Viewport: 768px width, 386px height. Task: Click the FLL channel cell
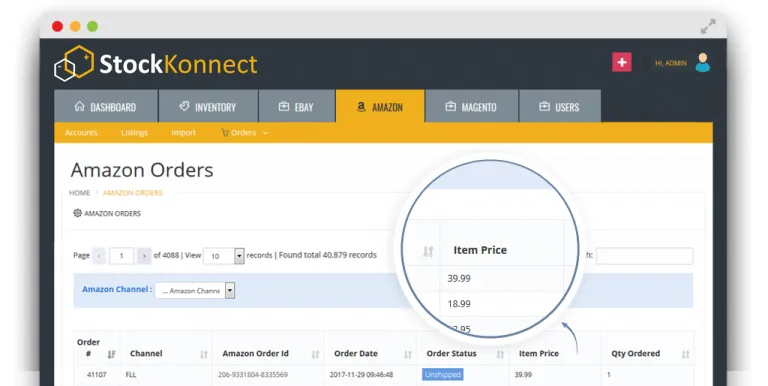[x=131, y=375]
